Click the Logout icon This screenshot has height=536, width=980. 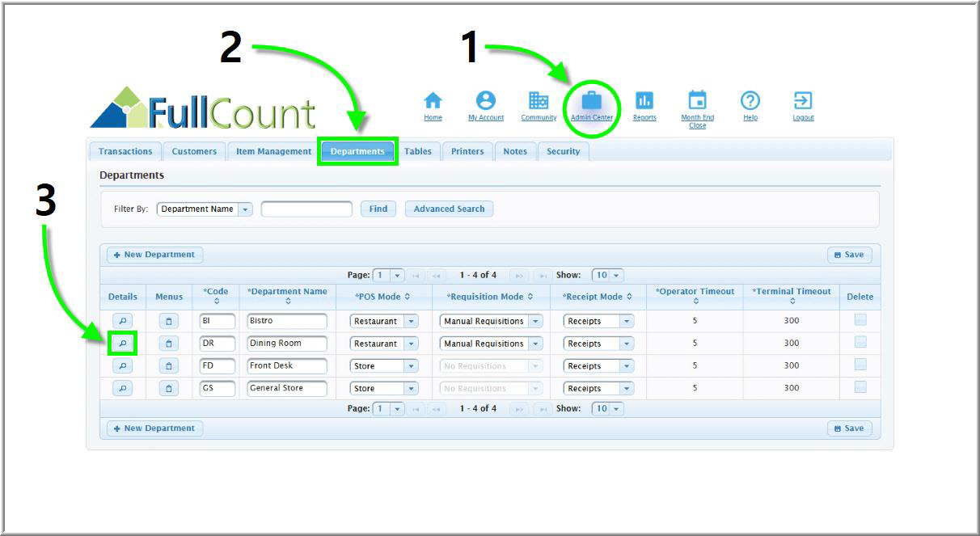pyautogui.click(x=803, y=101)
